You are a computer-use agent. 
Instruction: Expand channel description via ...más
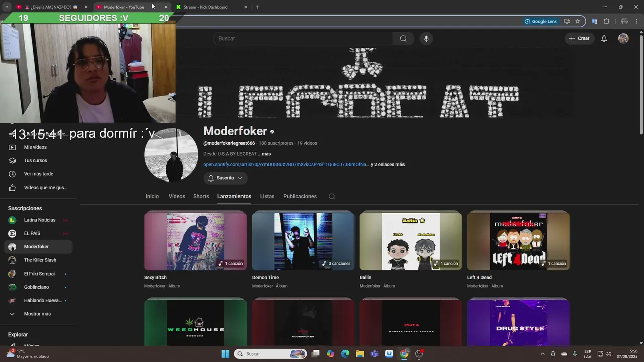pyautogui.click(x=264, y=154)
